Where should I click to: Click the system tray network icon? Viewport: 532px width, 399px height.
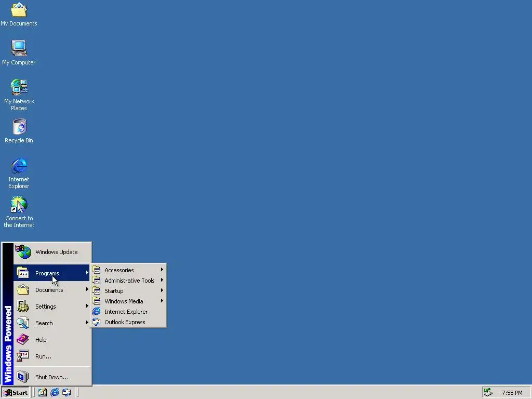tap(488, 392)
